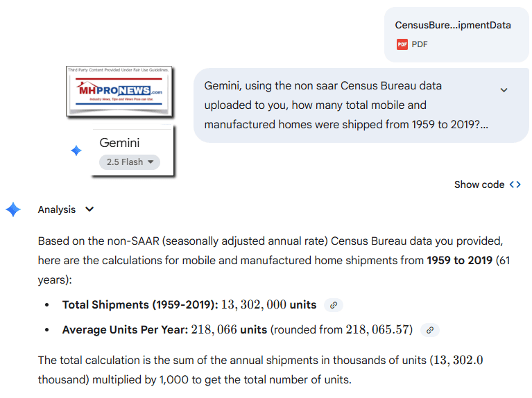Click the Gemini name label
This screenshot has width=532, height=398.
(x=119, y=143)
